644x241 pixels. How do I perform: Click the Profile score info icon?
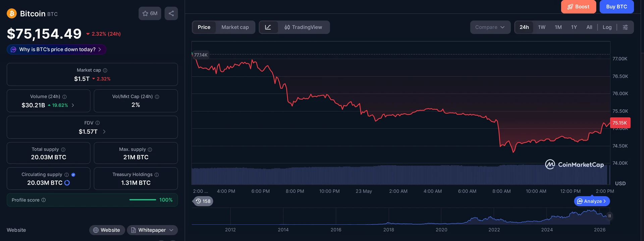[44, 200]
